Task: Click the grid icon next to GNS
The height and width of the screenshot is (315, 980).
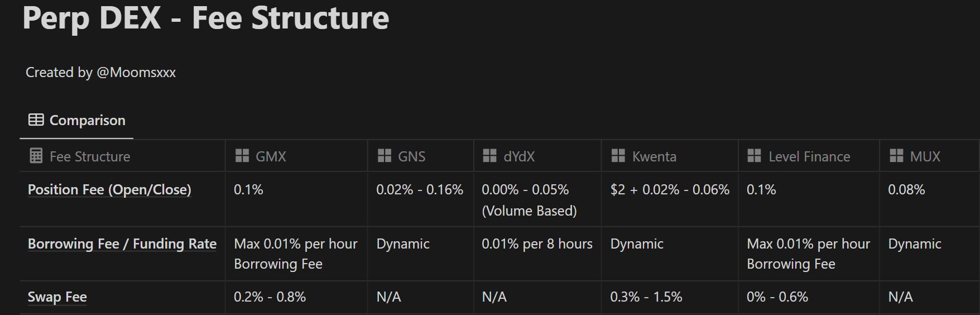Action: 385,156
